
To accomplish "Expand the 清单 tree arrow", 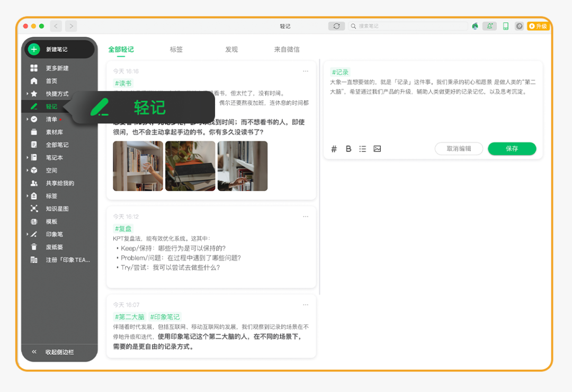I will pyautogui.click(x=27, y=119).
